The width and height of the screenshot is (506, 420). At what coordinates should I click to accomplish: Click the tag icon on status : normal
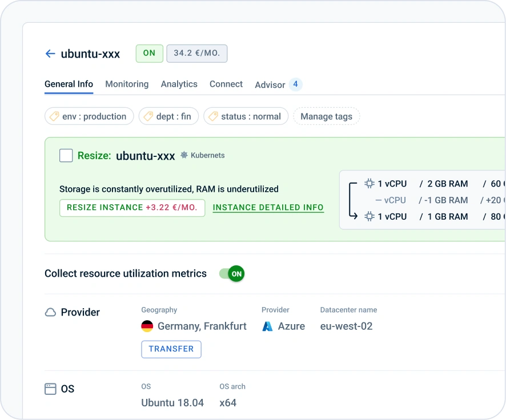213,116
